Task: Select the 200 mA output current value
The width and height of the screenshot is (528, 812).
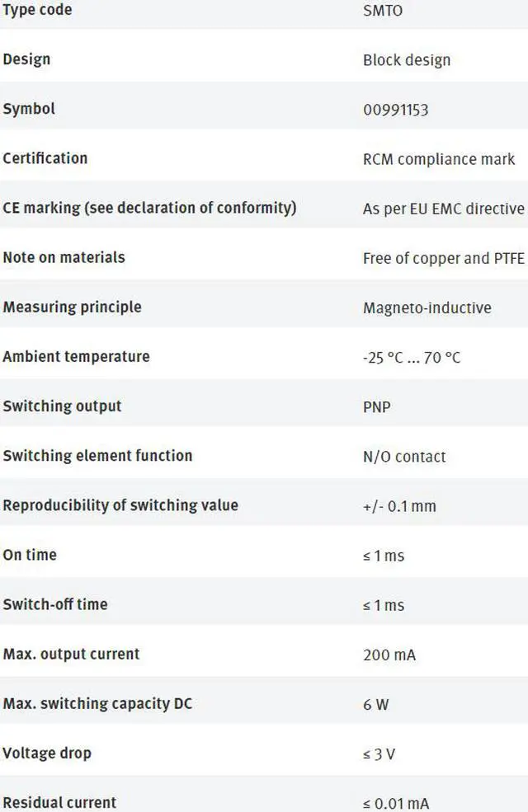Action: click(389, 655)
